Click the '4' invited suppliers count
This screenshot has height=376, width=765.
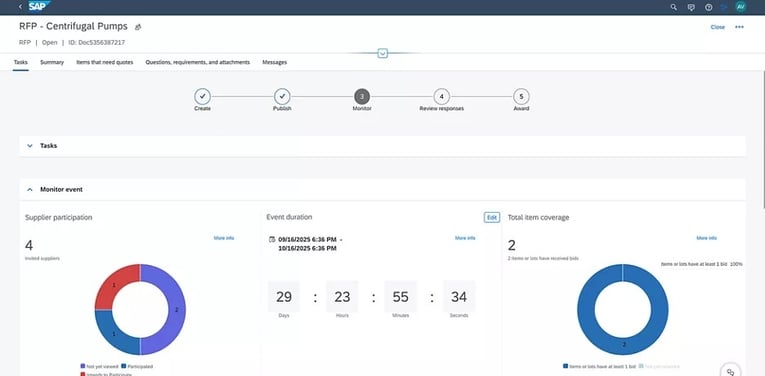click(x=29, y=245)
